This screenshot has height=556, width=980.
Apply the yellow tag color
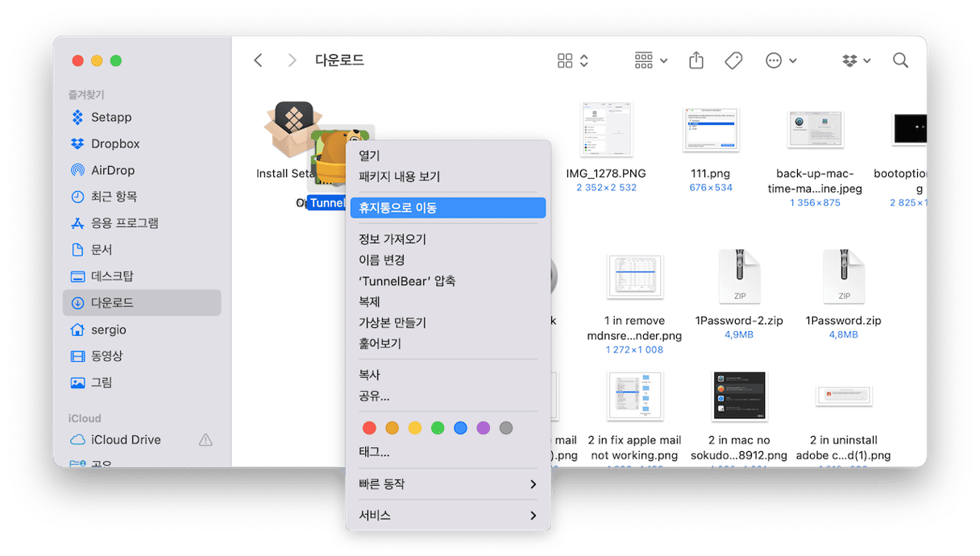click(415, 428)
